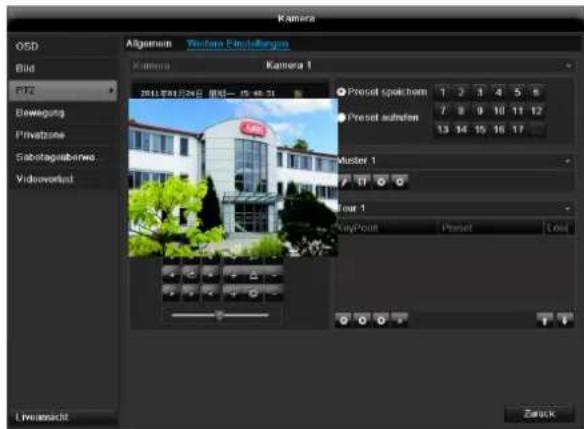Click the more-presets button after 17
The image size is (584, 429).
tap(536, 130)
